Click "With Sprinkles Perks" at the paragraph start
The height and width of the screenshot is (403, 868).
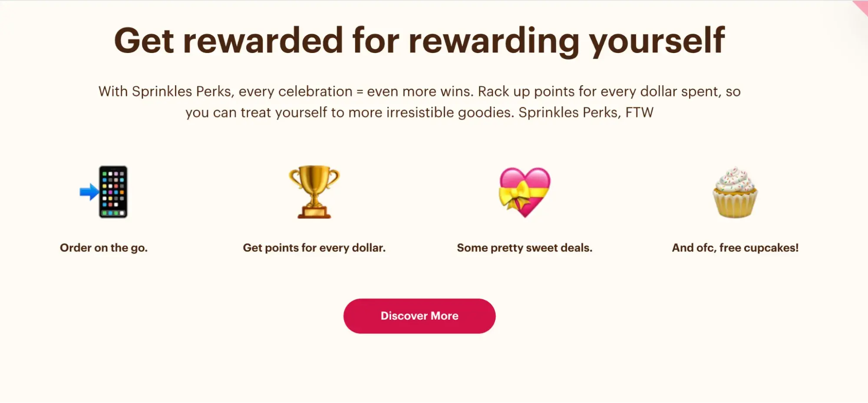point(165,92)
